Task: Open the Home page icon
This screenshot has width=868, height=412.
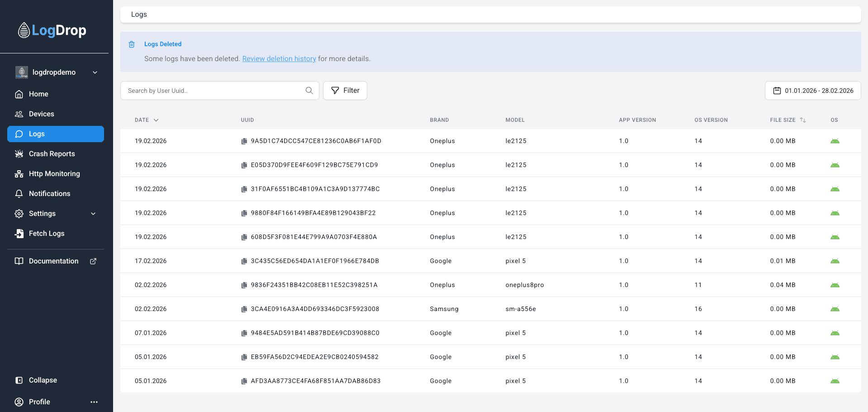Action: [19, 94]
